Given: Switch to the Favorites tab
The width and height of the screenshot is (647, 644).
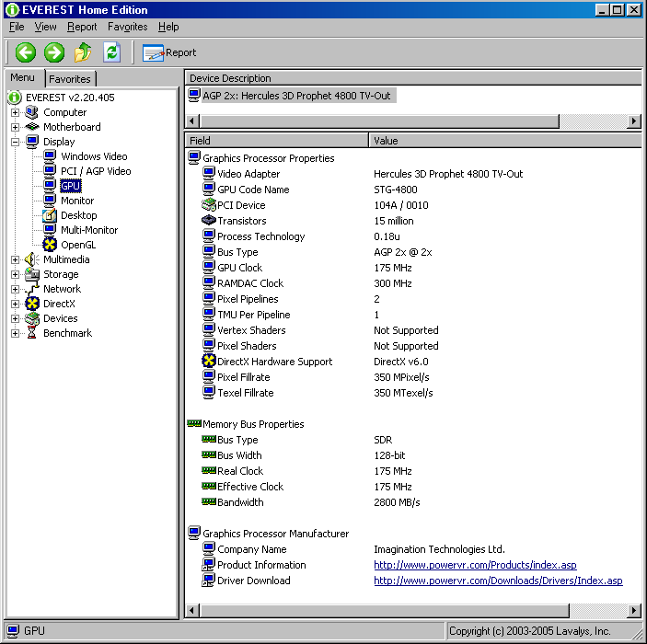Looking at the screenshot, I should 70,79.
